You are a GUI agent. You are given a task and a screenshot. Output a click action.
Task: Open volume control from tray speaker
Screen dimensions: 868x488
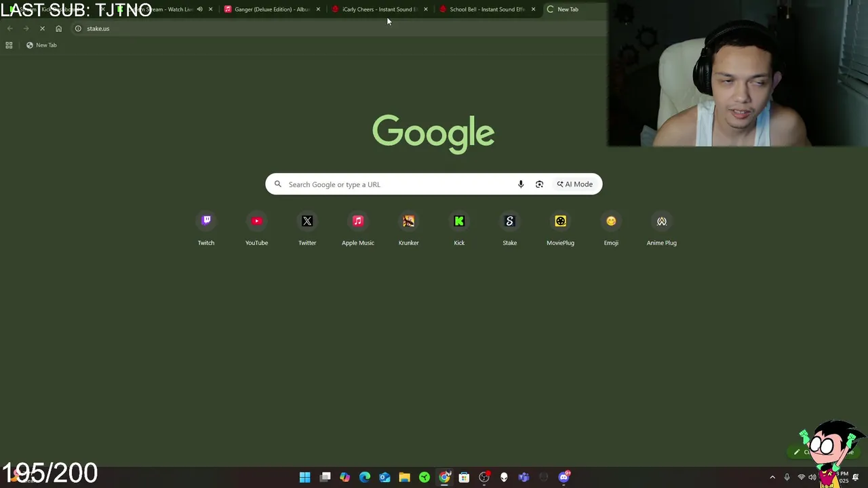(x=812, y=477)
